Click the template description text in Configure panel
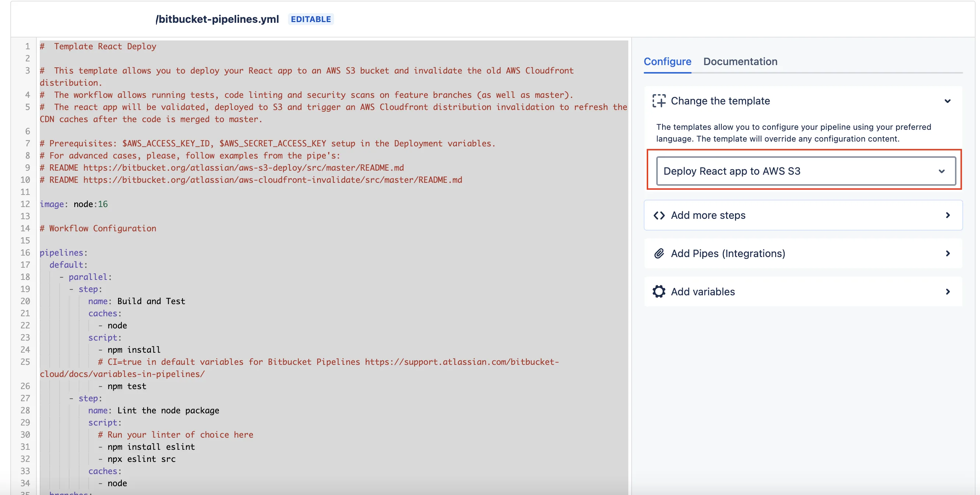 click(x=793, y=133)
